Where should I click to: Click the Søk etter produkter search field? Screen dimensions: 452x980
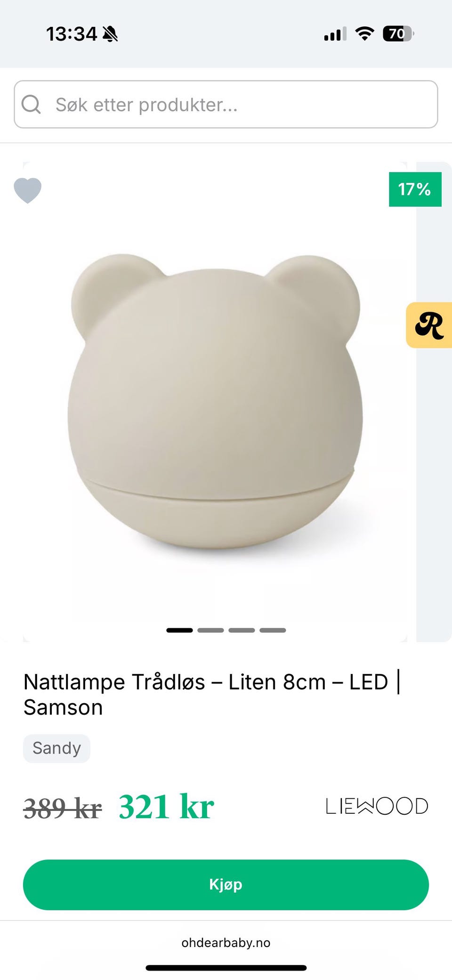tap(226, 104)
